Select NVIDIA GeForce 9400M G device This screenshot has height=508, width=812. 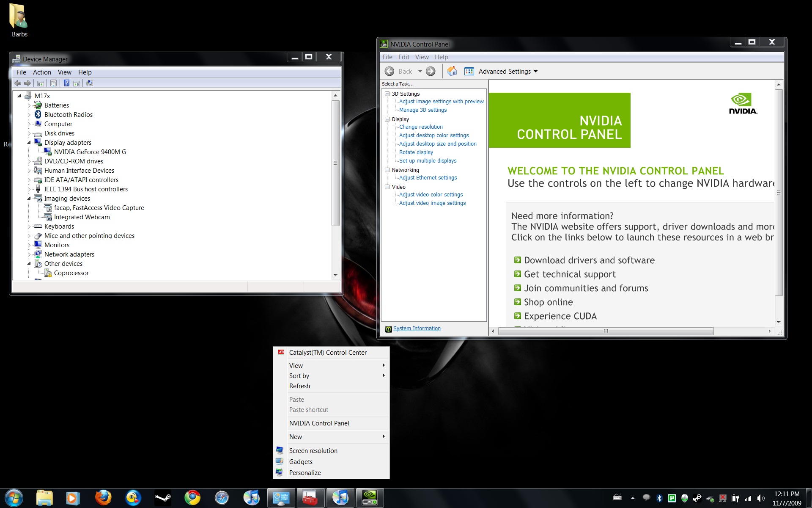(90, 152)
